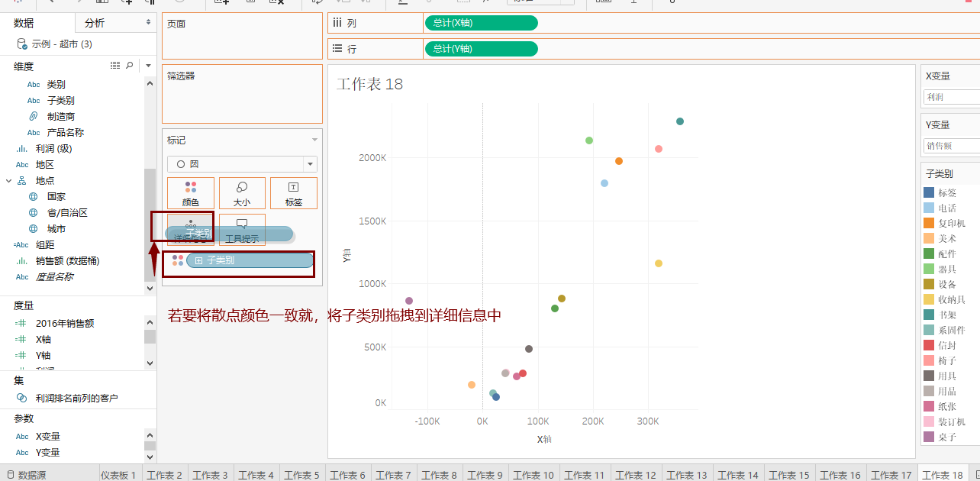Click the 书架 teal swatch in legend
Screen dimensions: 980x481
coord(929,315)
